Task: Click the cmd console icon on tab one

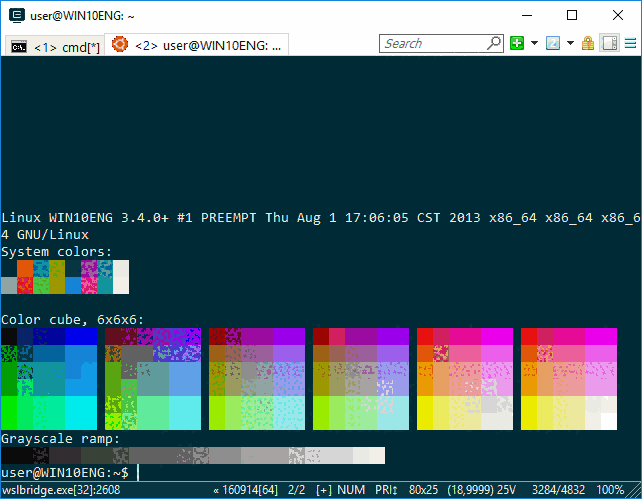Action: 19,47
